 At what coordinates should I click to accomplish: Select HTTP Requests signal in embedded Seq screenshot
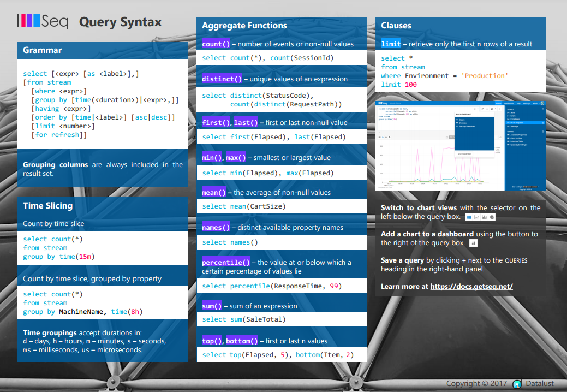click(x=517, y=123)
